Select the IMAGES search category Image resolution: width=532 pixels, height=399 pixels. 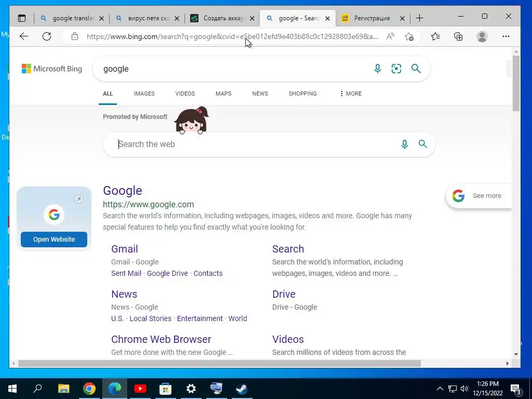[x=144, y=94]
